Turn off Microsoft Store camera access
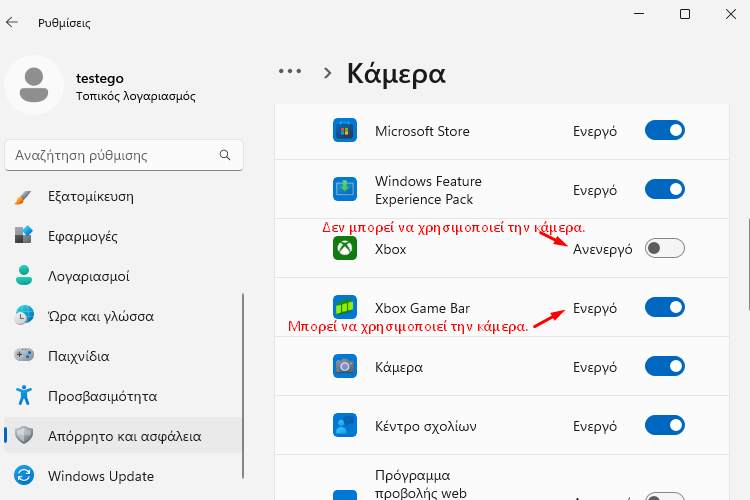The height and width of the screenshot is (500, 750). pos(665,130)
